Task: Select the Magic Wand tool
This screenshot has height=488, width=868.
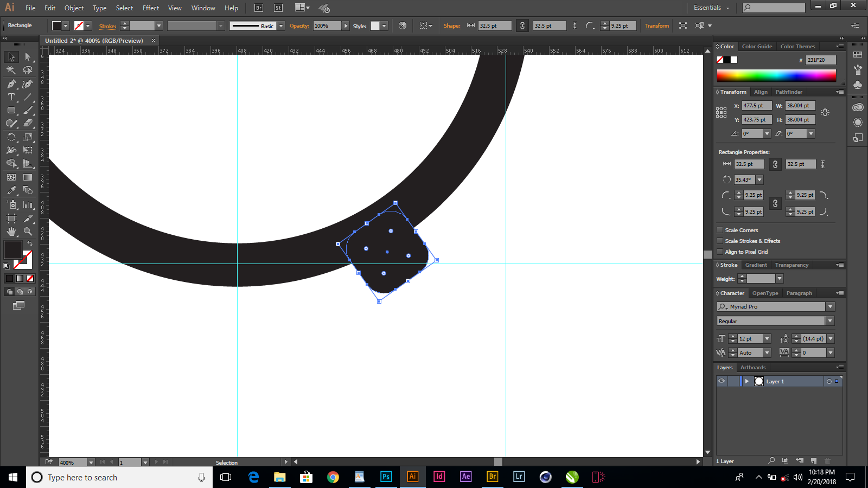Action: click(11, 70)
